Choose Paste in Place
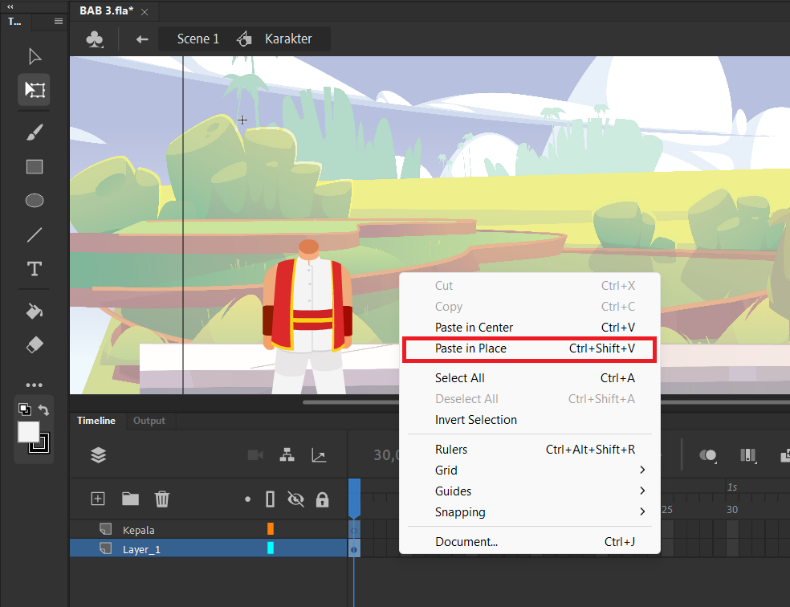Viewport: 790px width, 607px height. pyautogui.click(x=530, y=349)
